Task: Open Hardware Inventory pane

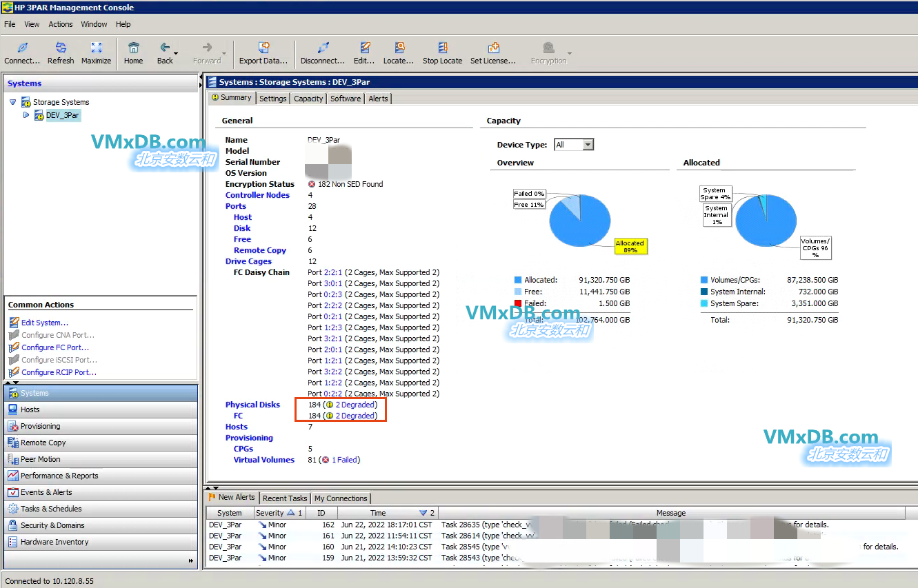Action: click(101, 542)
